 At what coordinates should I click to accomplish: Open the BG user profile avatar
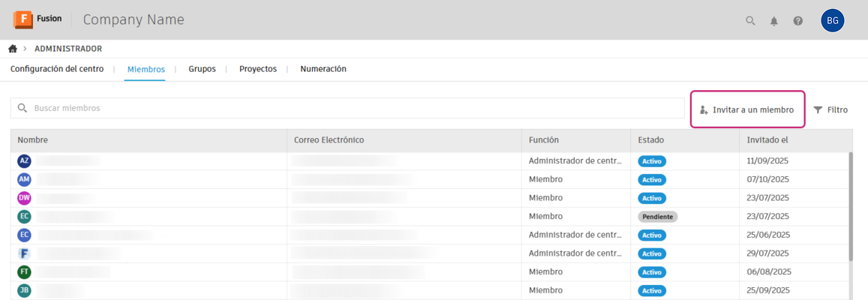pos(832,21)
